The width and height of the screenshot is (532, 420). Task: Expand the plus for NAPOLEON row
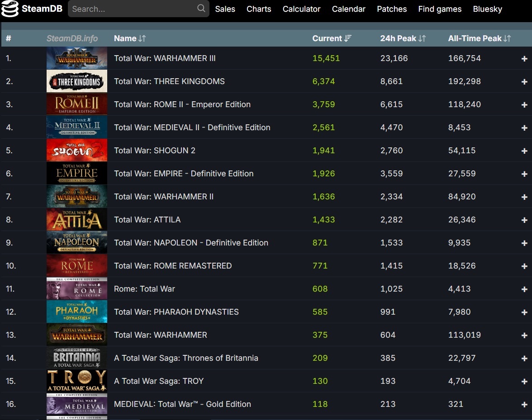click(x=524, y=243)
